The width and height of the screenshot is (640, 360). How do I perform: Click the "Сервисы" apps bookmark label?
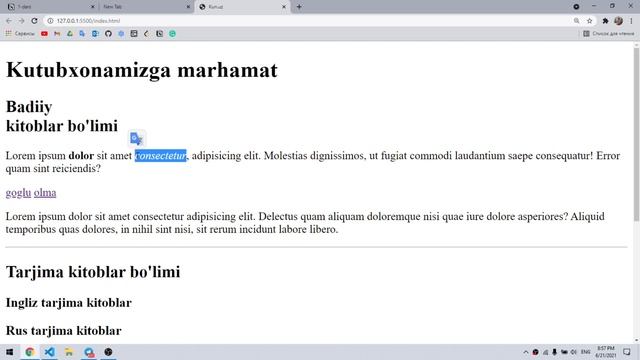[x=24, y=34]
